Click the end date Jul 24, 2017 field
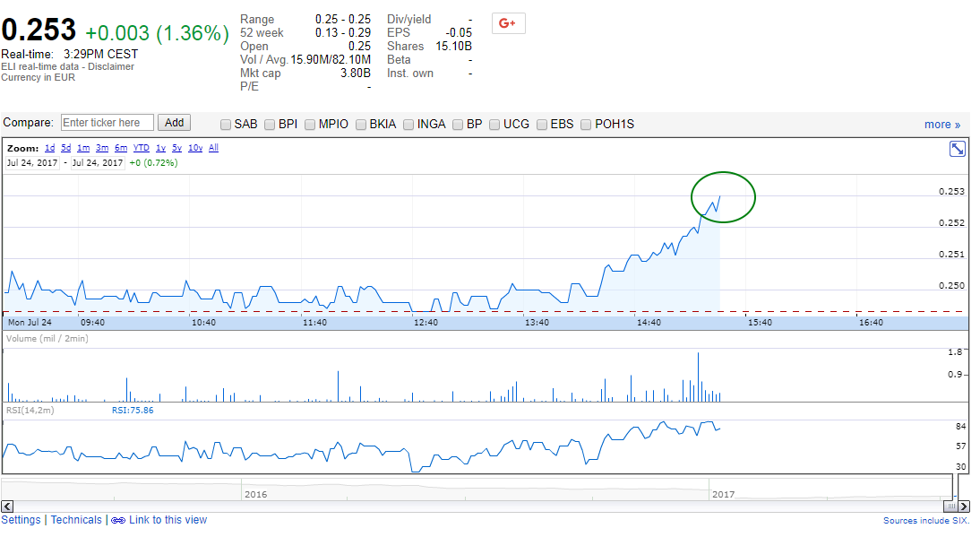This screenshot has height=537, width=980. click(98, 162)
